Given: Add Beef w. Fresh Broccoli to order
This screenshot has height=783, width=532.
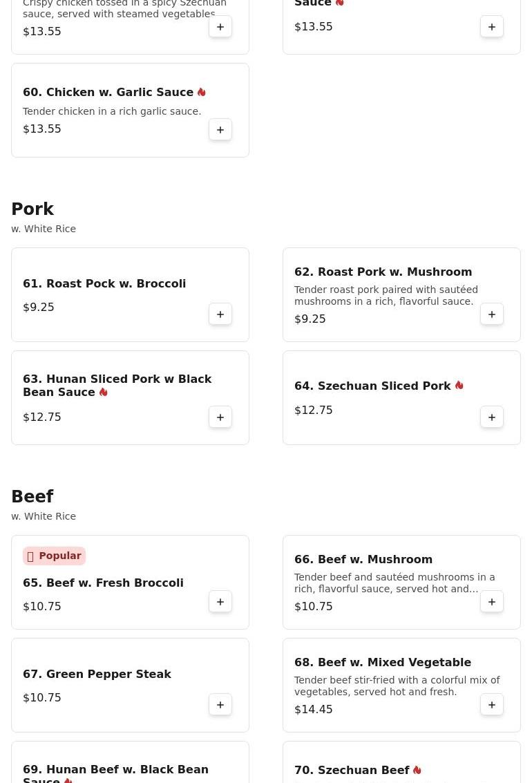Looking at the screenshot, I should (x=220, y=602).
